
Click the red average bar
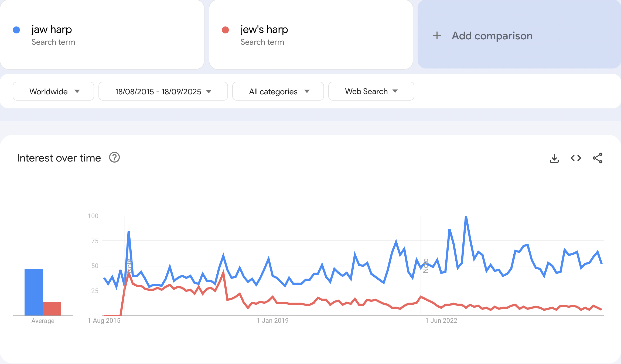[52, 308]
